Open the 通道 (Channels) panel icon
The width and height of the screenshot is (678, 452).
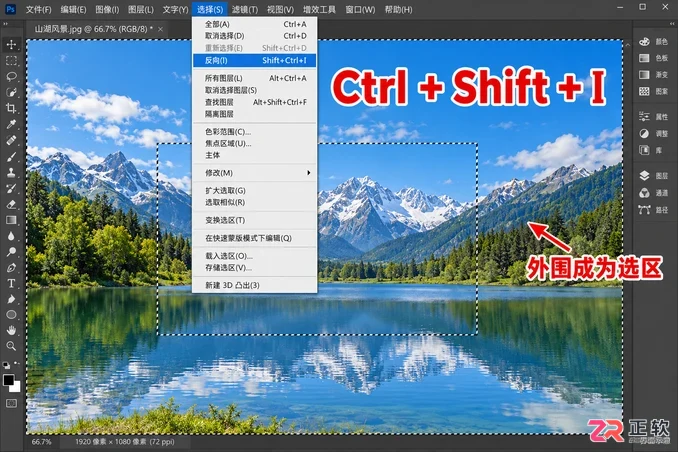[644, 193]
